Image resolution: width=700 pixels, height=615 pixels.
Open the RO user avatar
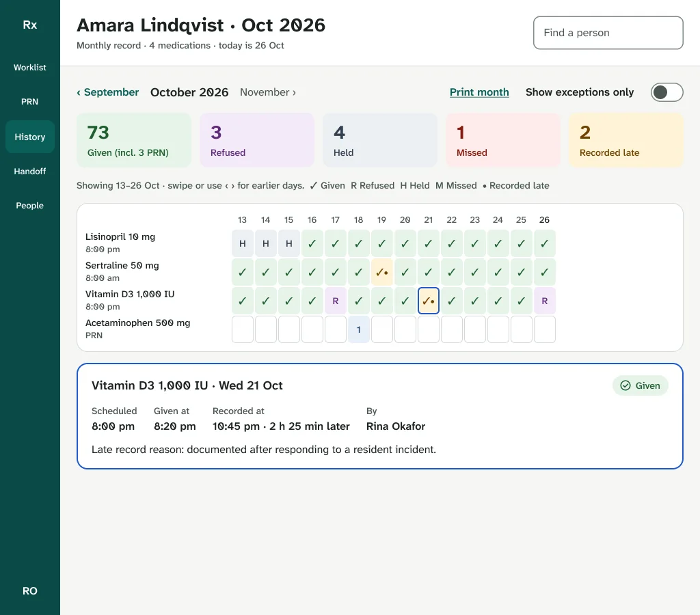pos(30,591)
